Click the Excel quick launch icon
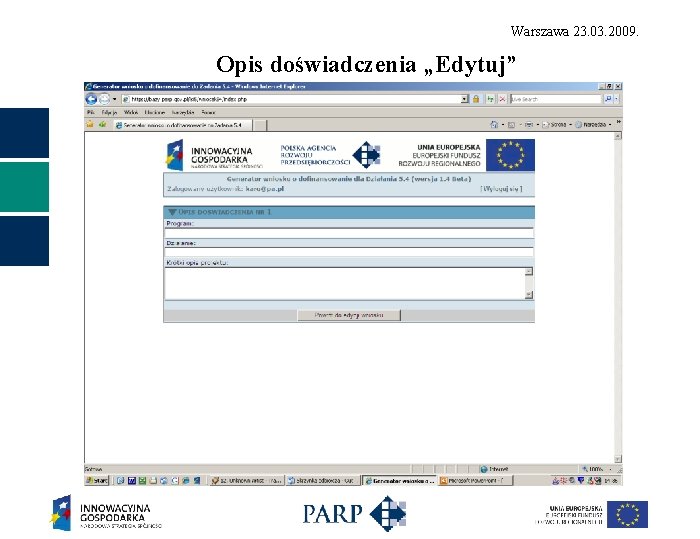Viewport: 700px width, 539px height. click(142, 481)
